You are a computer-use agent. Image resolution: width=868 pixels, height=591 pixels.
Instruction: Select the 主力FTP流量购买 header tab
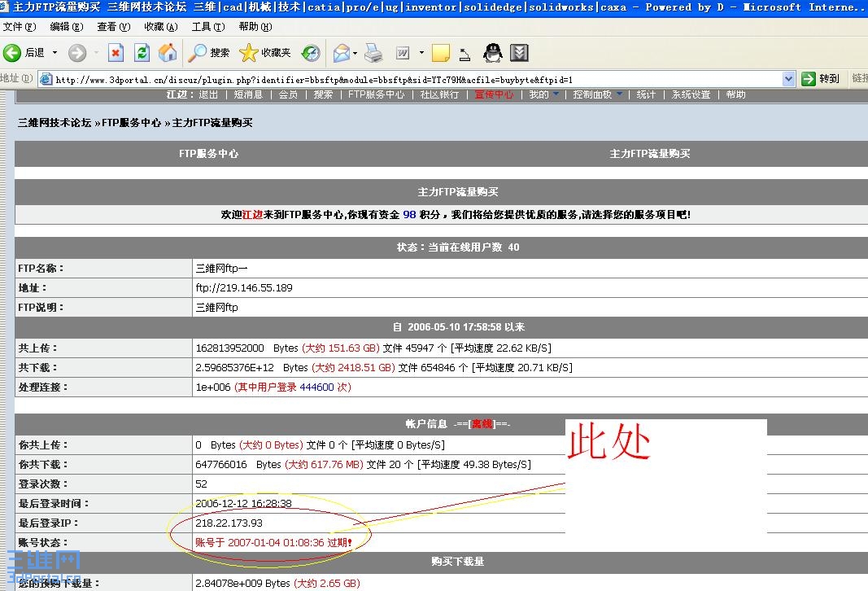click(x=650, y=153)
